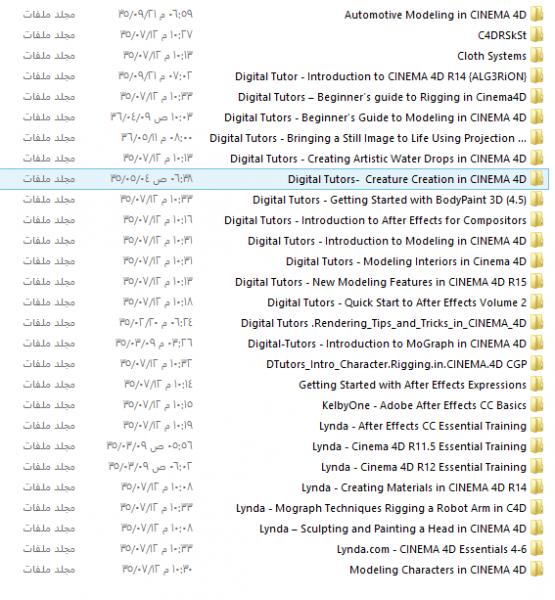Select Digital Tutor Introduction to CINEMA 4D R14 name
Viewport: 555px width, 600px height.
click(x=381, y=77)
